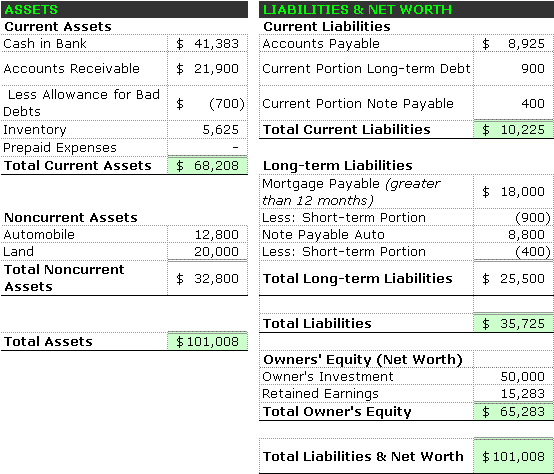Select the 50,000 investment value
Image resolution: width=554 pixels, height=474 pixels.
(513, 376)
